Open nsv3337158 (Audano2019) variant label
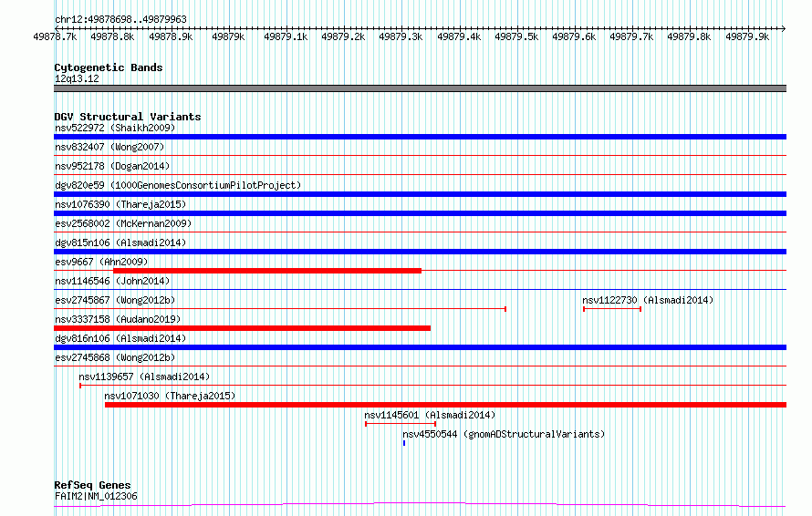812x516 pixels. [x=118, y=319]
